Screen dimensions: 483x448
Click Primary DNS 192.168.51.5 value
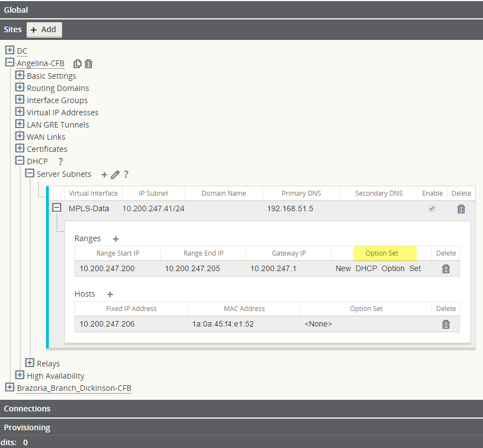(290, 209)
